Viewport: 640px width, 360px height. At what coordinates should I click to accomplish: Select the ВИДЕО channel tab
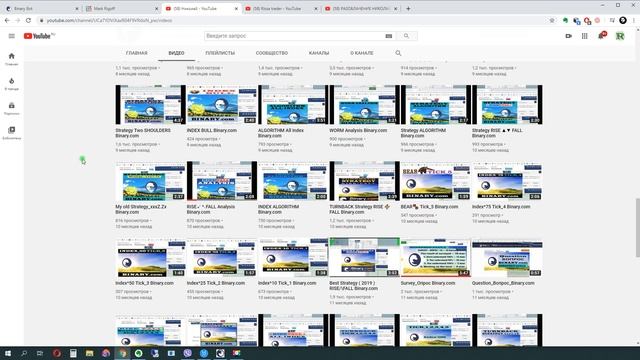point(176,53)
